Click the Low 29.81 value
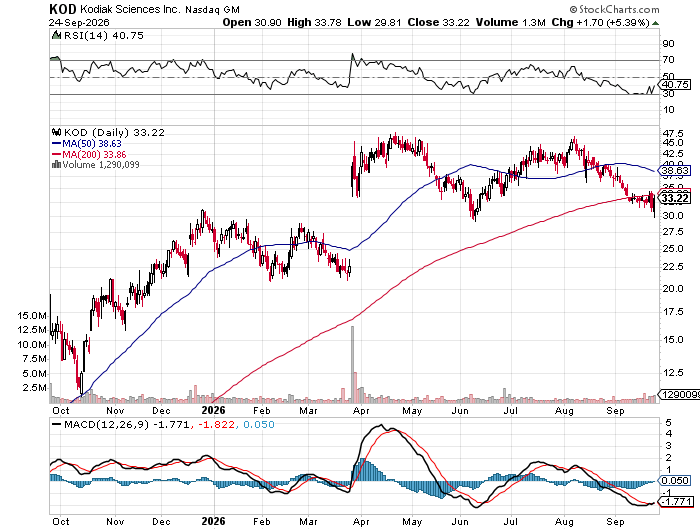The image size is (700, 530). [x=374, y=22]
